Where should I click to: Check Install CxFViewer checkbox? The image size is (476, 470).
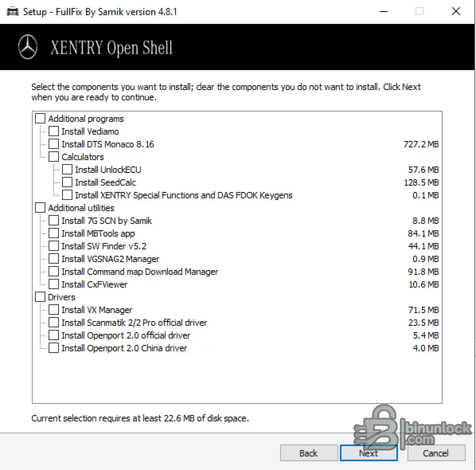pos(54,284)
